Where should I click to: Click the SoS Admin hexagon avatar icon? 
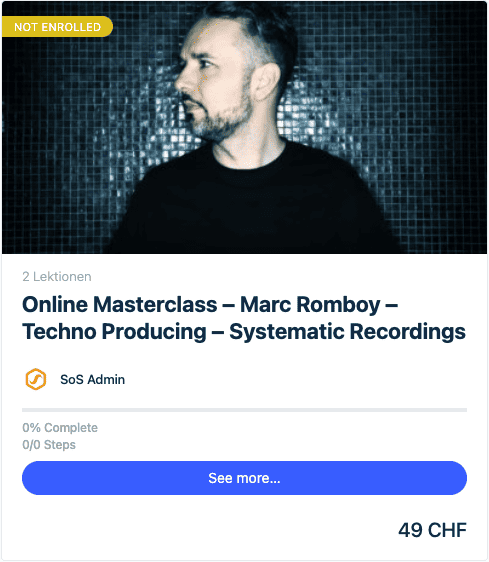[35, 379]
